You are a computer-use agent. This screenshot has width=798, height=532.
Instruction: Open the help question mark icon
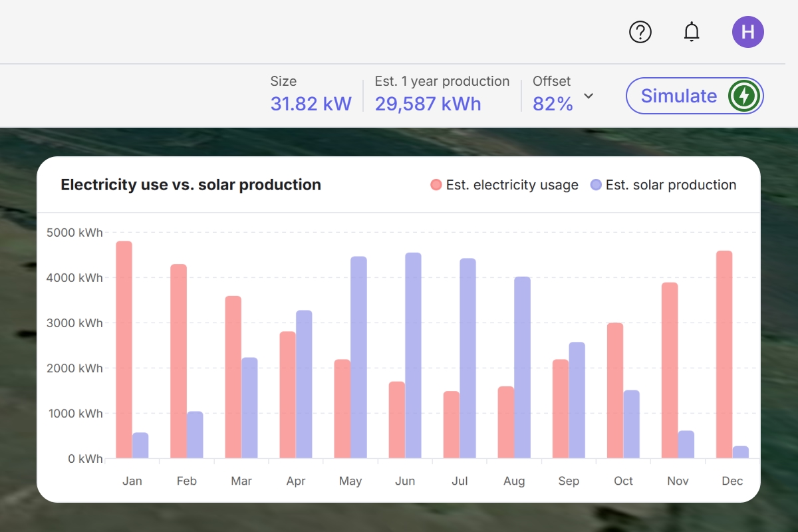[640, 31]
